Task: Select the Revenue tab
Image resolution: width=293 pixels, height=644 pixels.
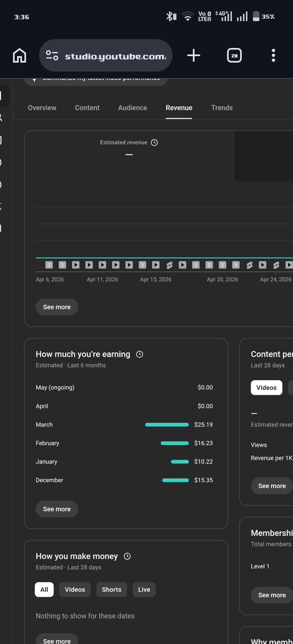Action: pos(179,107)
